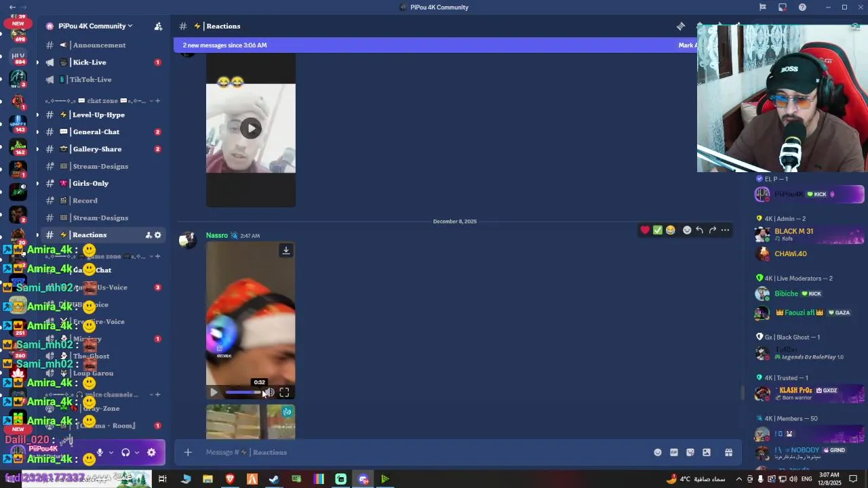Seek on Nassro's video progress bar
Viewport: 868px width, 488px height.
pyautogui.click(x=244, y=392)
